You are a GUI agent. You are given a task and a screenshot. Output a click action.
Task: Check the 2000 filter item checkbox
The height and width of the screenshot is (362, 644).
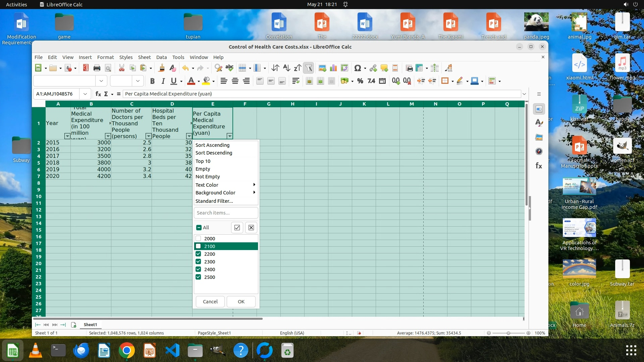[199, 239]
